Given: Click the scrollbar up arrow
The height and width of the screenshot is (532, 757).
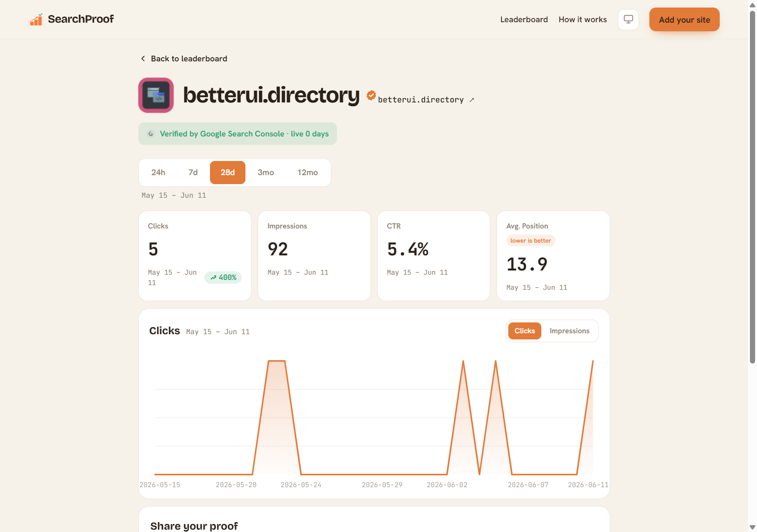Looking at the screenshot, I should 752,5.
